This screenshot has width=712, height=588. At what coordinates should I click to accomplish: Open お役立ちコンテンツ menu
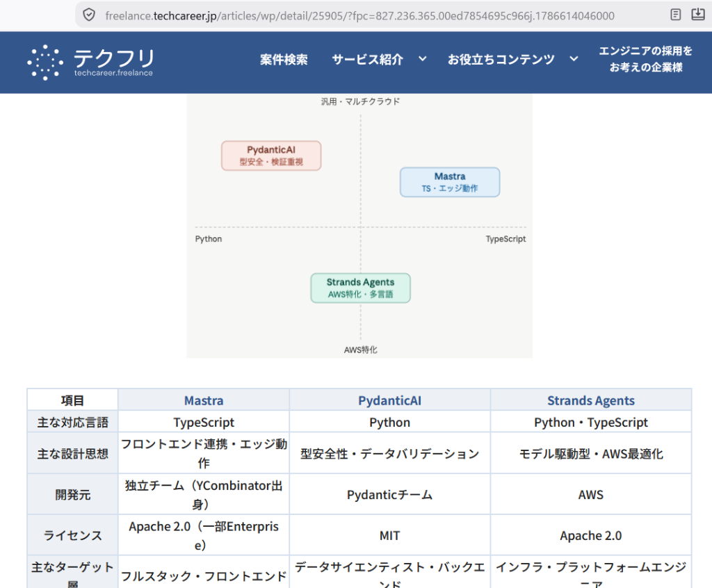[x=501, y=60]
